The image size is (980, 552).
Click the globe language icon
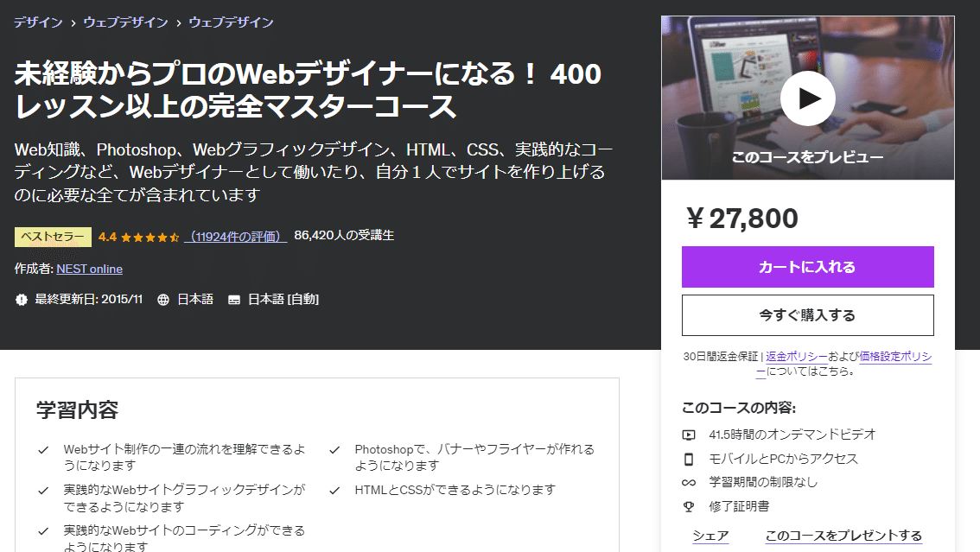[x=163, y=300]
